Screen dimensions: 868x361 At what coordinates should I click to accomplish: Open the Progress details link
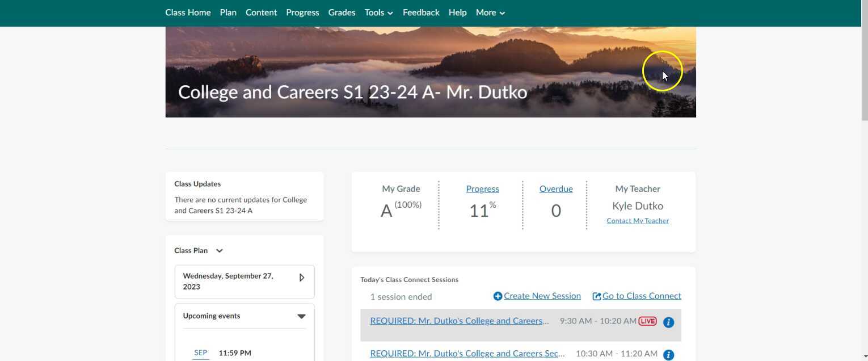click(482, 188)
